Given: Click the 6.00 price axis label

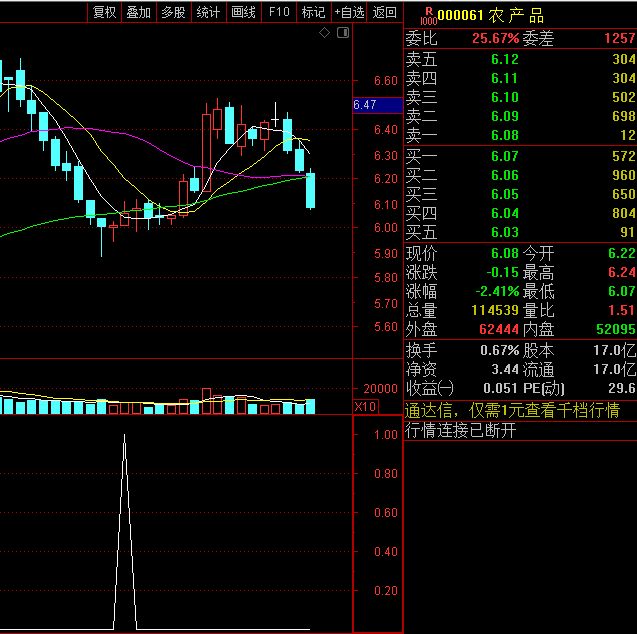Looking at the screenshot, I should coord(386,228).
